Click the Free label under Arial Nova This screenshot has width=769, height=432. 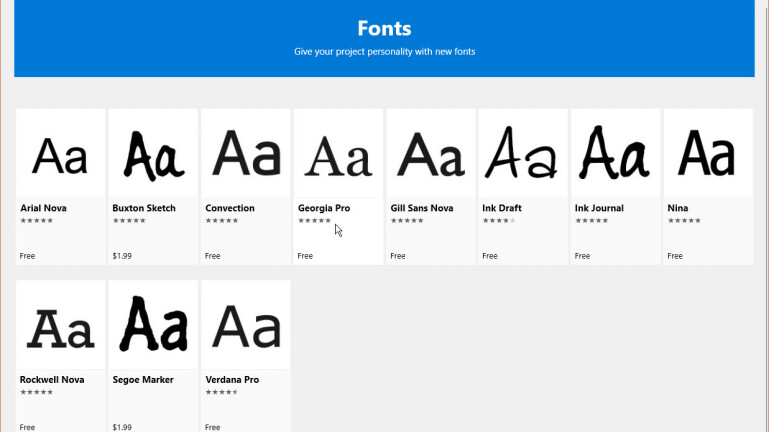tap(27, 256)
